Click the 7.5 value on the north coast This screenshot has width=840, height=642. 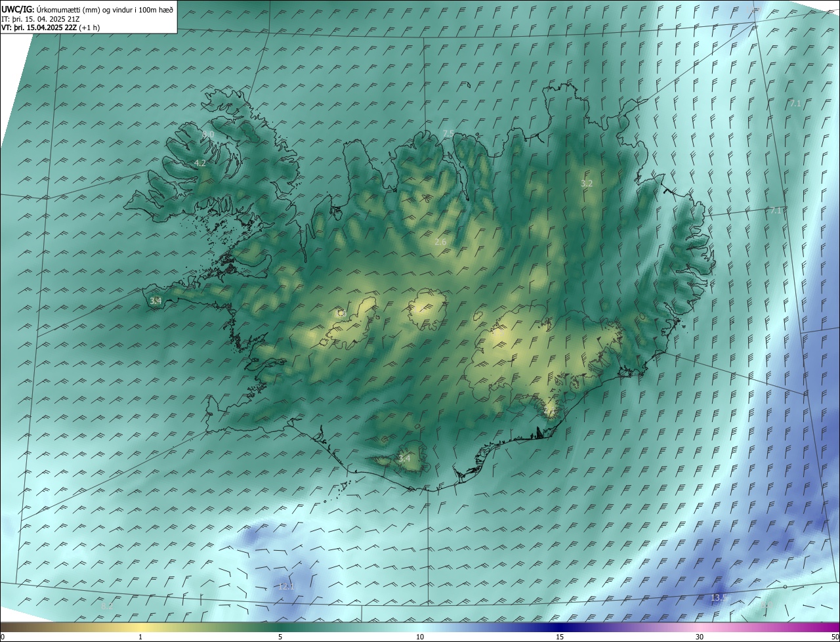click(x=448, y=134)
